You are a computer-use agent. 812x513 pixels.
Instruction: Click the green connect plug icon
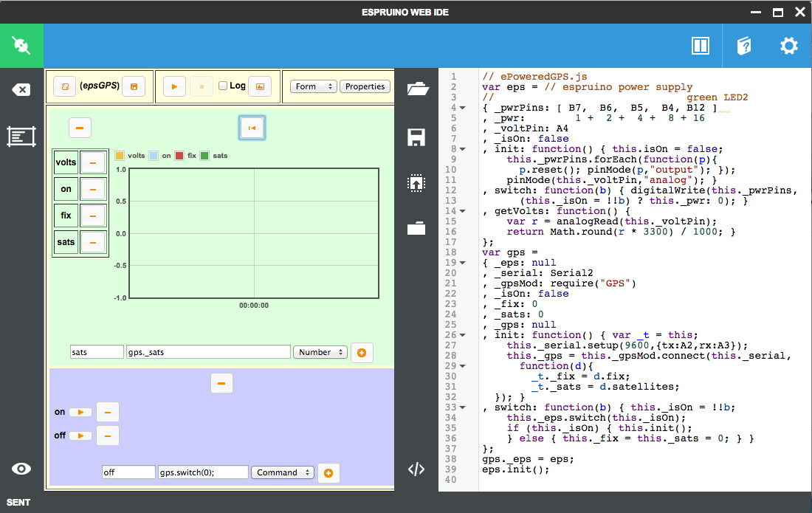click(21, 46)
